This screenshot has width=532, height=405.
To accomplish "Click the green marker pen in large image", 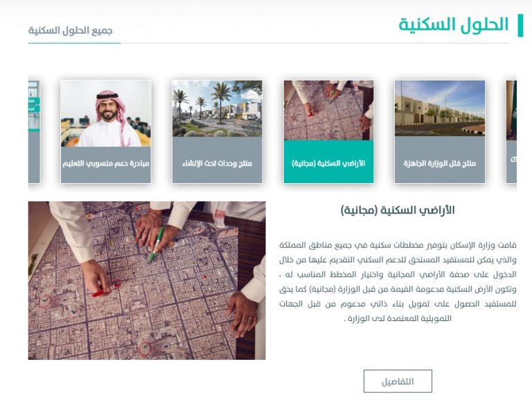I will (157, 244).
